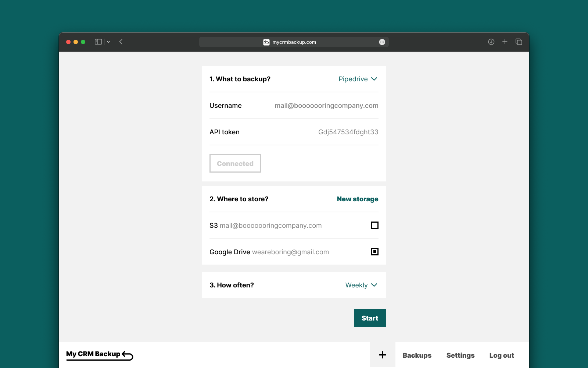Open the Backups menu item
Screen dimensions: 588x368
point(417,355)
